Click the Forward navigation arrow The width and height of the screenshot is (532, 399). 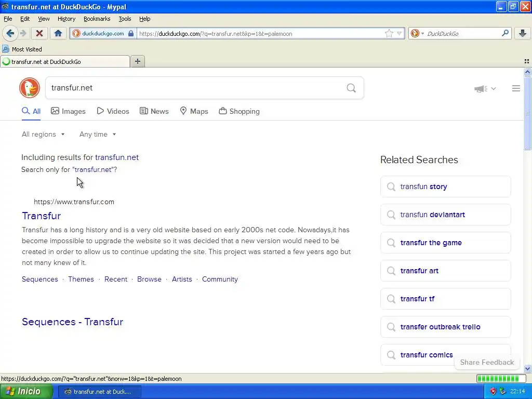pyautogui.click(x=23, y=33)
